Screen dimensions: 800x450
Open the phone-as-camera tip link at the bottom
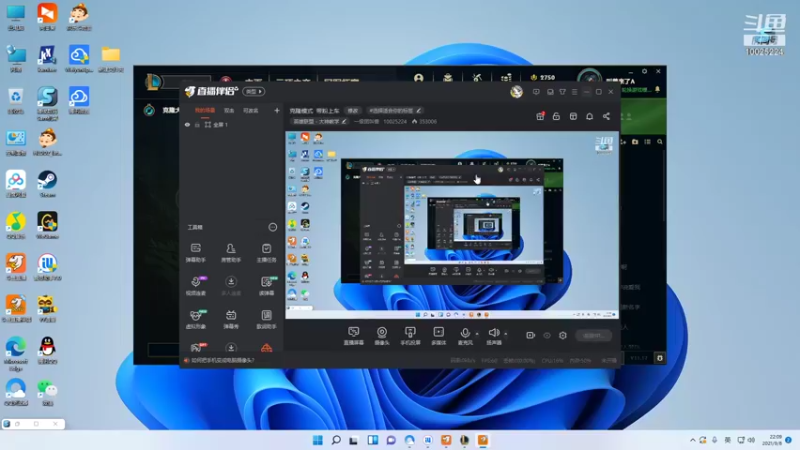[222, 360]
